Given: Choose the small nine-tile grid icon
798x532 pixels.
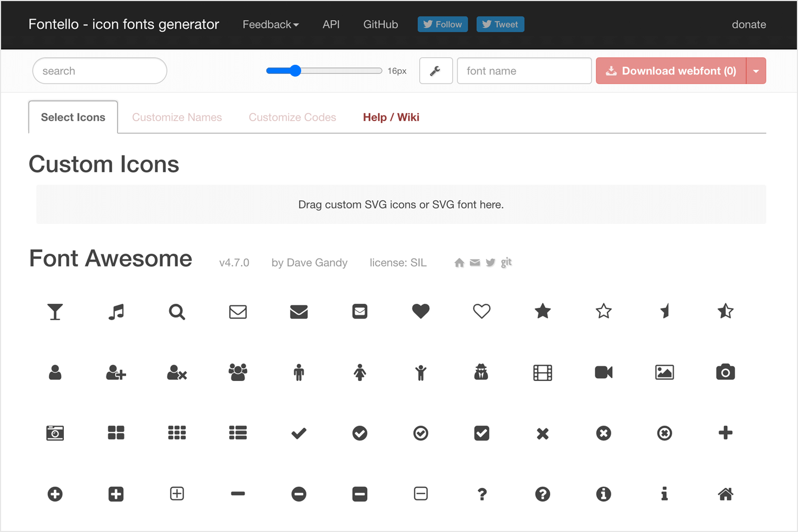Looking at the screenshot, I should click(x=177, y=433).
